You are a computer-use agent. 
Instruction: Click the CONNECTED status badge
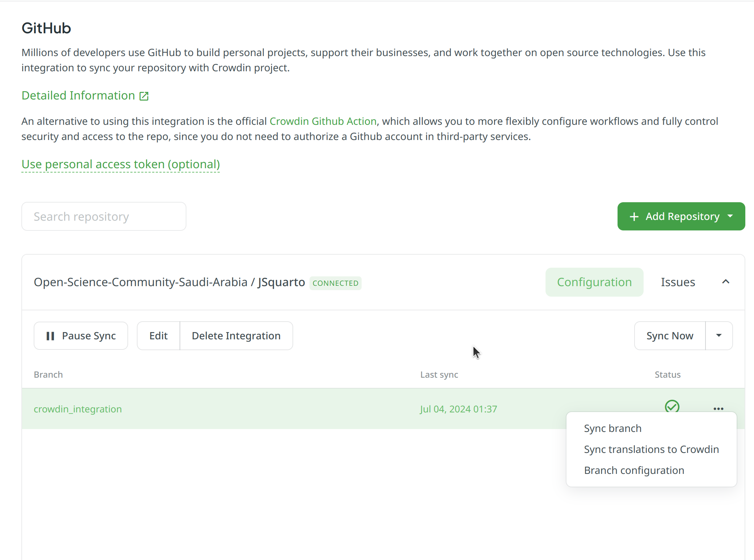coord(335,283)
